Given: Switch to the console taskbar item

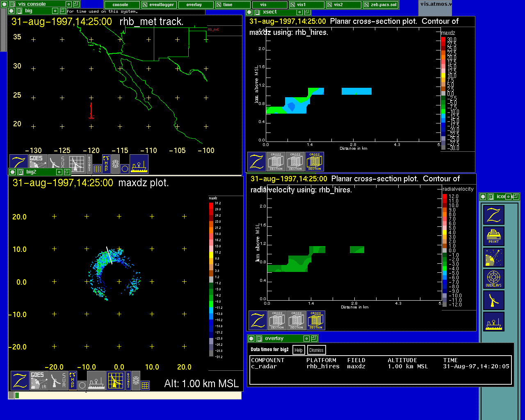Looking at the screenshot, I should [120, 5].
